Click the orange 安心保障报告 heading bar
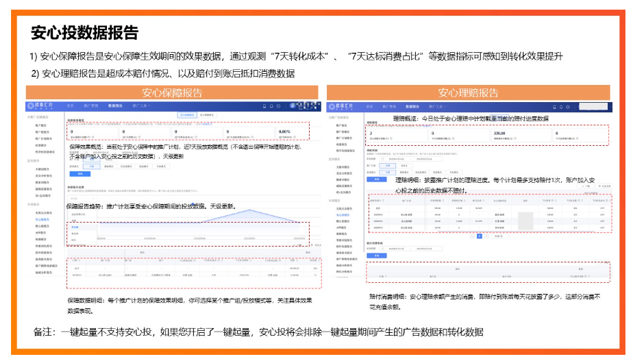 [172, 92]
